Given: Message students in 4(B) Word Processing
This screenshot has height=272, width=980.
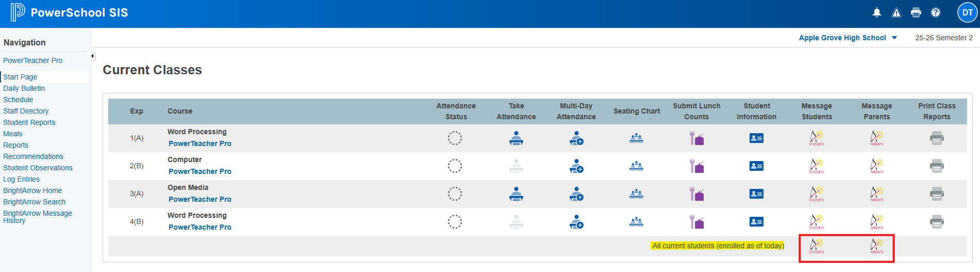Looking at the screenshot, I should pos(817,222).
